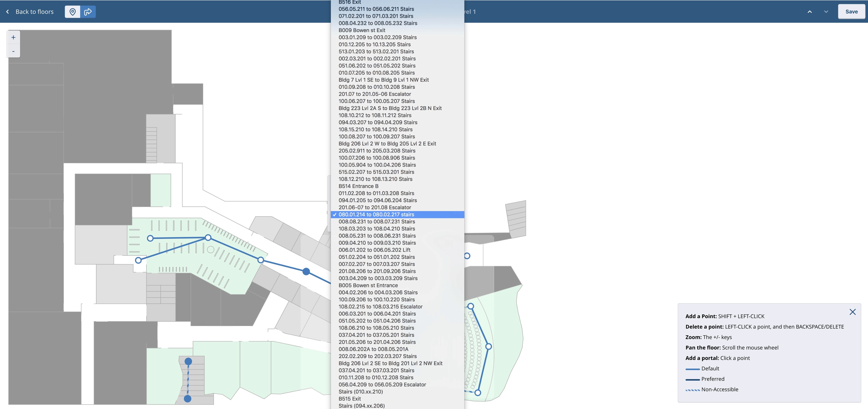Click the location pin marker icon
Image resolution: width=868 pixels, height=409 pixels.
point(72,12)
